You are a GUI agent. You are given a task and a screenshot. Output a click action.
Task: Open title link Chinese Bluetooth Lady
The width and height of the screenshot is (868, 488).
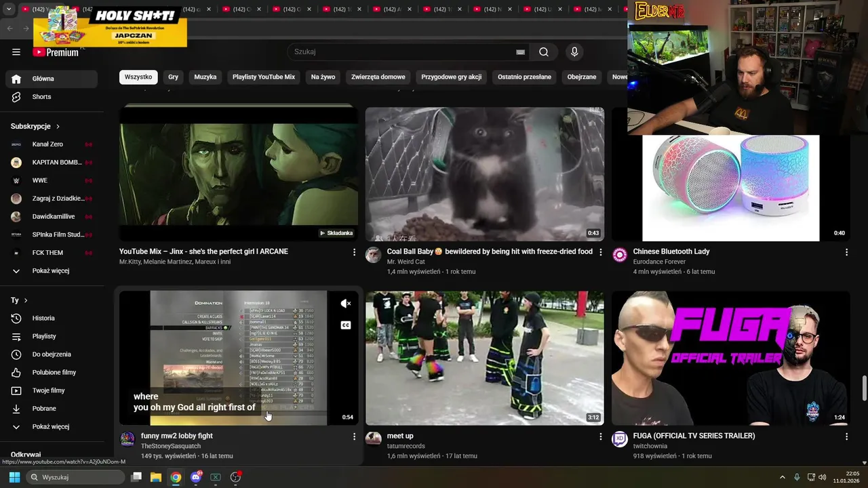coord(671,251)
